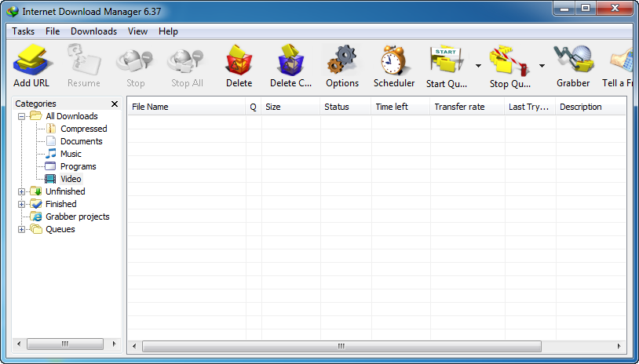Expand the Unfinished category node
Image resolution: width=639 pixels, height=364 pixels.
coord(22,191)
